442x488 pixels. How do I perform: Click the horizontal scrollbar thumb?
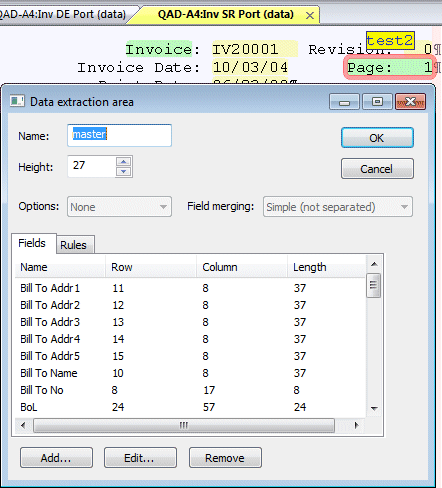point(184,426)
